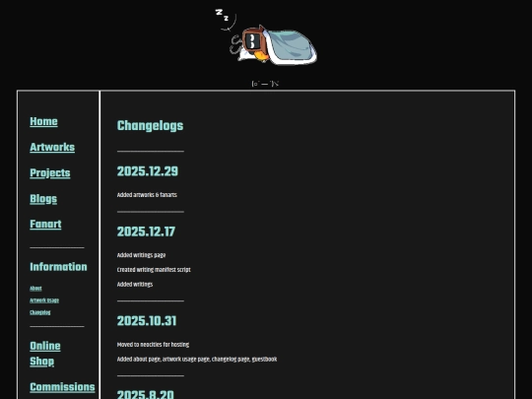Image resolution: width=532 pixels, height=399 pixels.
Task: Select 'Created writing manifest script' entry
Action: pyautogui.click(x=154, y=270)
